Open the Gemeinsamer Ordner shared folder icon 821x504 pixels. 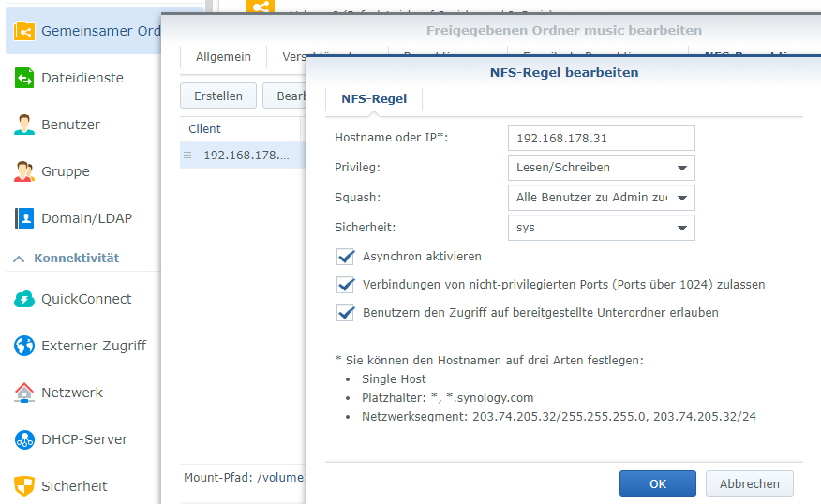[24, 31]
